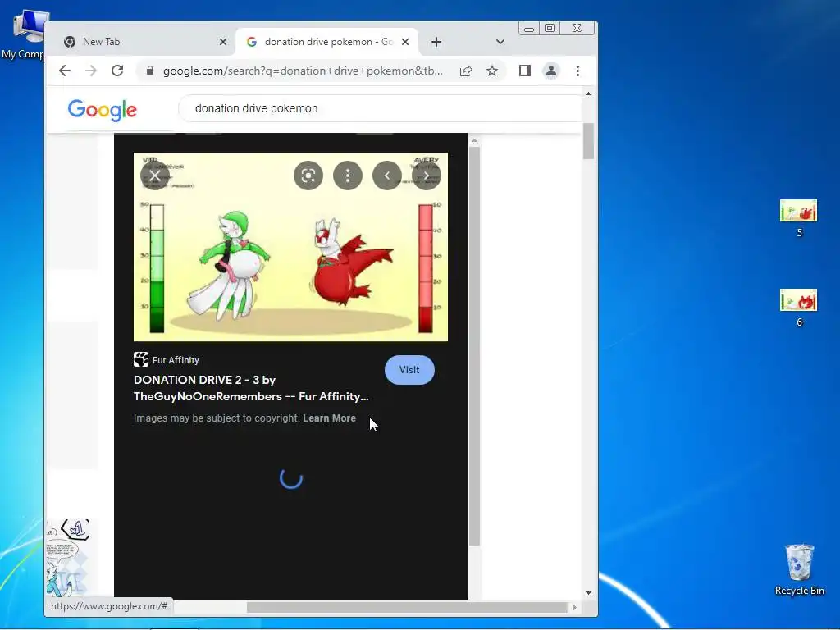The image size is (840, 630).
Task: Open the Chrome three-dot menu
Action: (x=577, y=71)
